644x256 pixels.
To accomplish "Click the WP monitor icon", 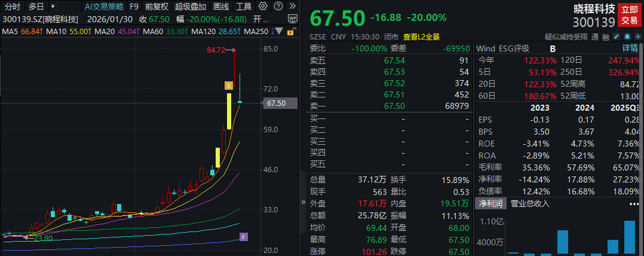I will click(x=292, y=19).
